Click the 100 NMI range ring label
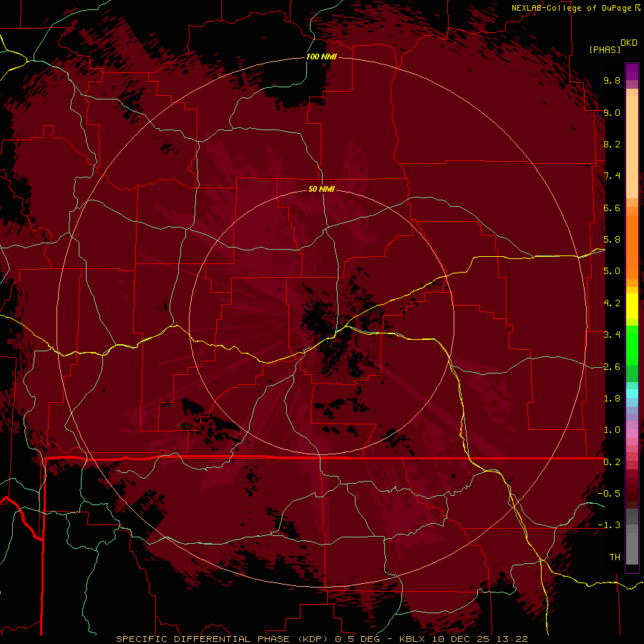The width and height of the screenshot is (644, 644). (321, 57)
